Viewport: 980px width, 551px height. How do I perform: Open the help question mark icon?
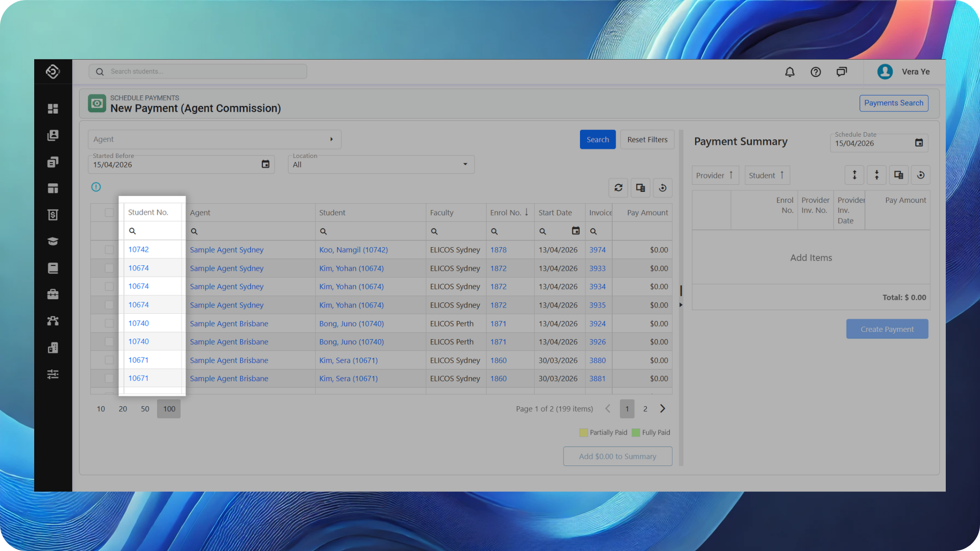[816, 72]
